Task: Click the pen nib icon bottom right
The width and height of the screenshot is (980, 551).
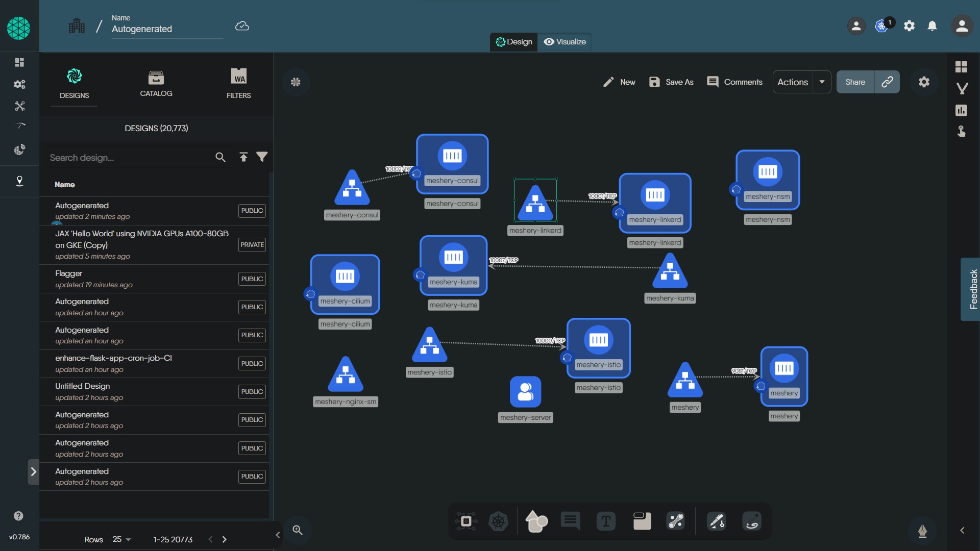Action: [922, 531]
